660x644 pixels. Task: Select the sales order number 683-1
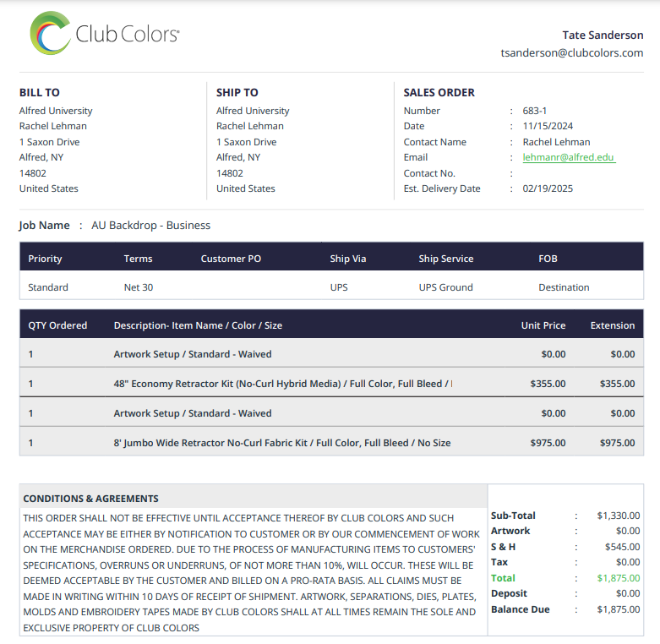(x=534, y=111)
